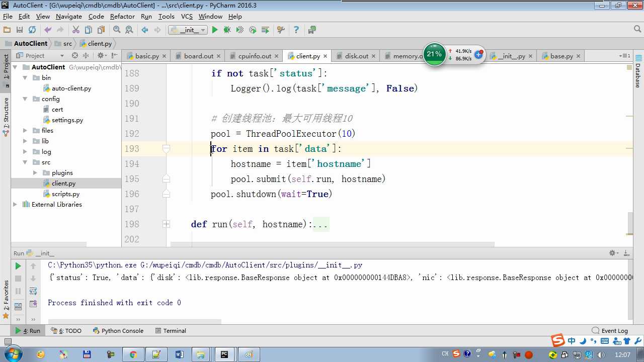Start debugging with the bug icon
Image resolution: width=644 pixels, height=362 pixels.
tap(227, 30)
